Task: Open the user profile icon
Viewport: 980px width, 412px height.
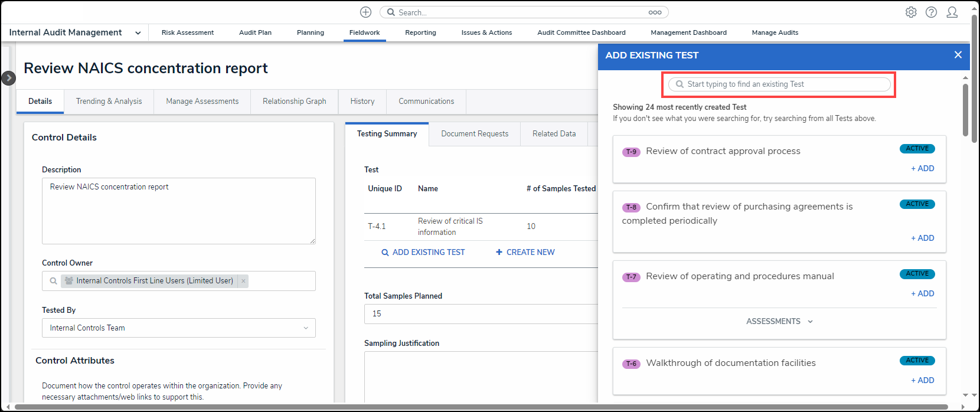Action: (x=952, y=12)
